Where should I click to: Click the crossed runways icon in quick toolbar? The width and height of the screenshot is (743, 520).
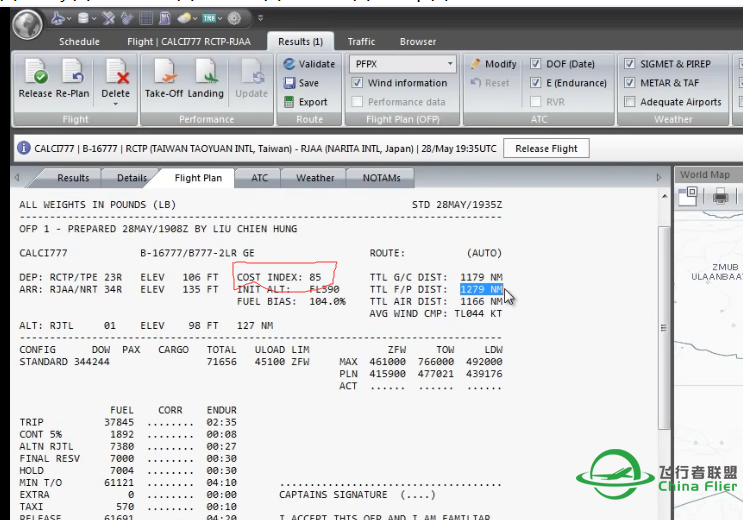pyautogui.click(x=109, y=18)
